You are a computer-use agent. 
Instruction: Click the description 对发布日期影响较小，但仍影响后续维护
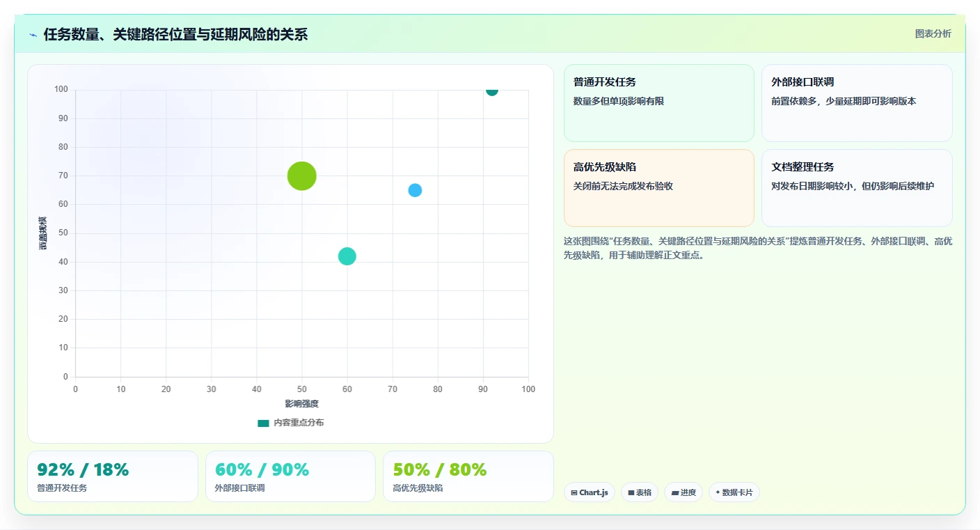(x=853, y=186)
